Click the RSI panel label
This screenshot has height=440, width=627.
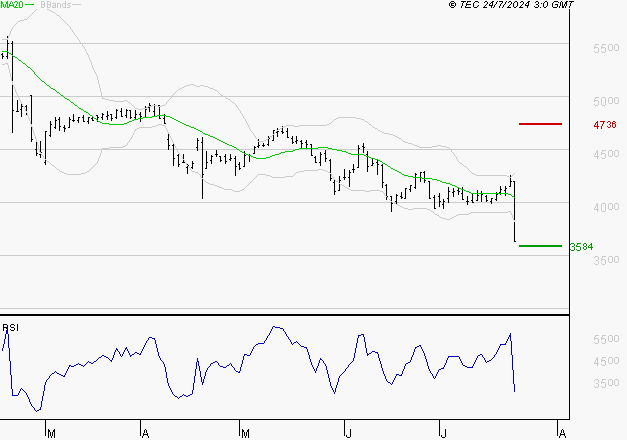click(x=10, y=328)
